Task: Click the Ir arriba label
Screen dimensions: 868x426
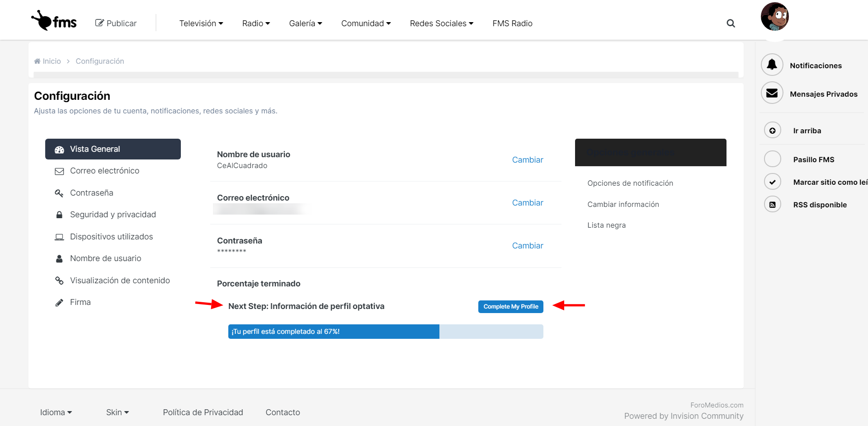Action: [807, 131]
